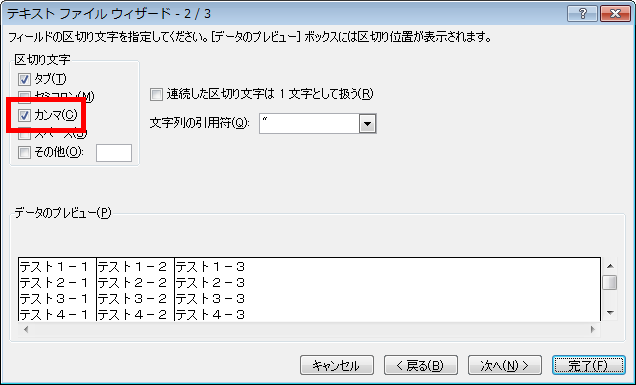
Task: Click the help question mark icon
Action: (582, 13)
